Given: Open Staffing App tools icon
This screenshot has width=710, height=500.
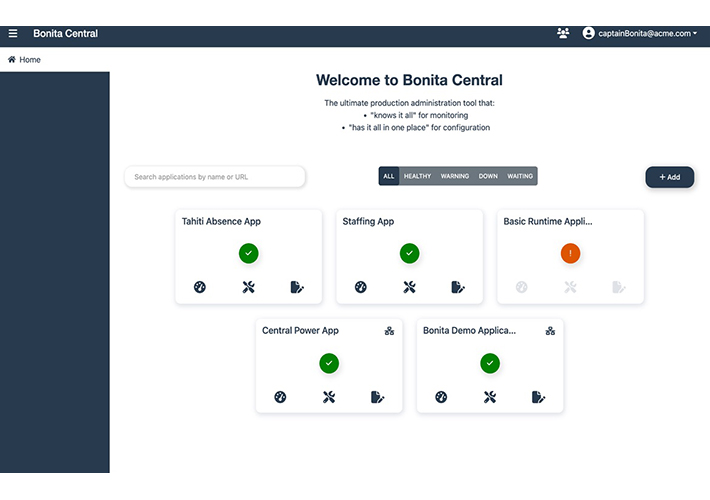Looking at the screenshot, I should click(x=409, y=287).
